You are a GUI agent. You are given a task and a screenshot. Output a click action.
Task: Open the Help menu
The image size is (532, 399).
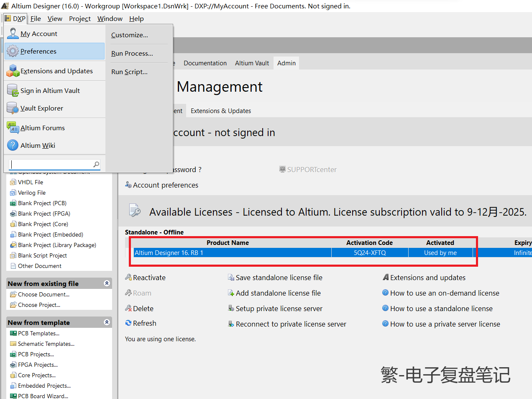click(136, 18)
